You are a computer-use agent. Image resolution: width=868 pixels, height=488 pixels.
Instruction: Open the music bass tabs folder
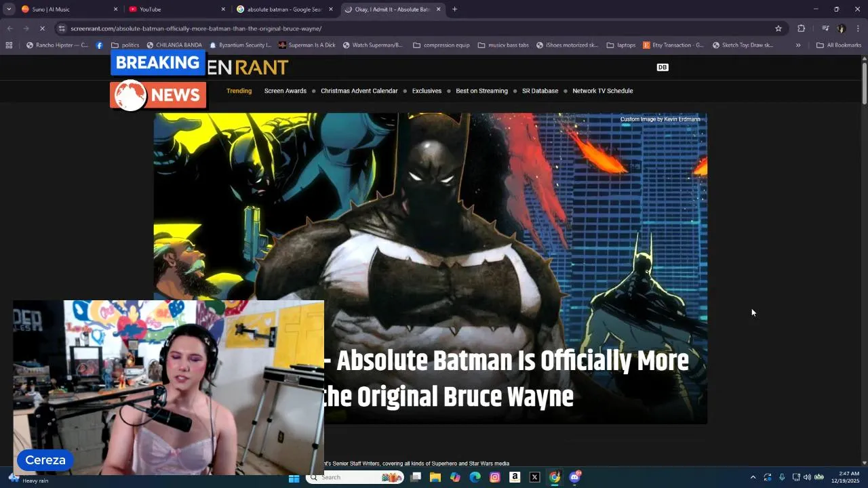[503, 45]
